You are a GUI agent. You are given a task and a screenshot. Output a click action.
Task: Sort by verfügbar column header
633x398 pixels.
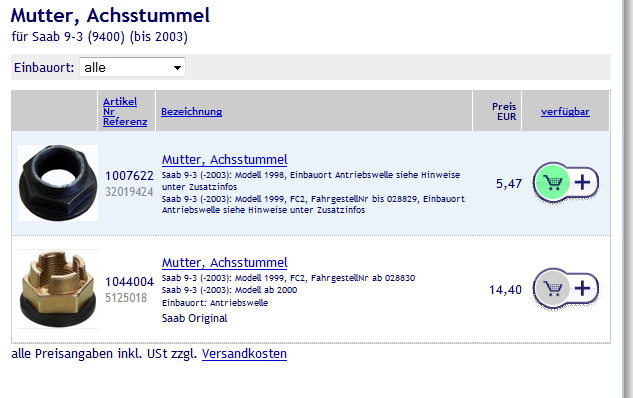pyautogui.click(x=565, y=111)
